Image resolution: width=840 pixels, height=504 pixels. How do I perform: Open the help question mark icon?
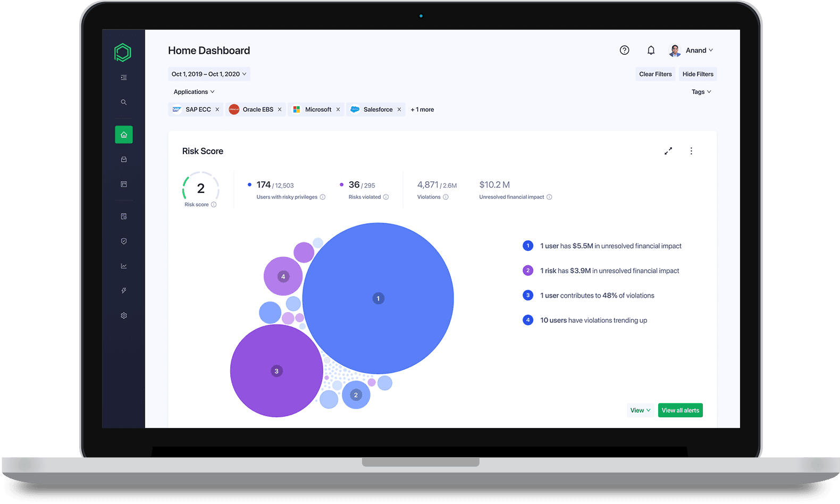[624, 50]
